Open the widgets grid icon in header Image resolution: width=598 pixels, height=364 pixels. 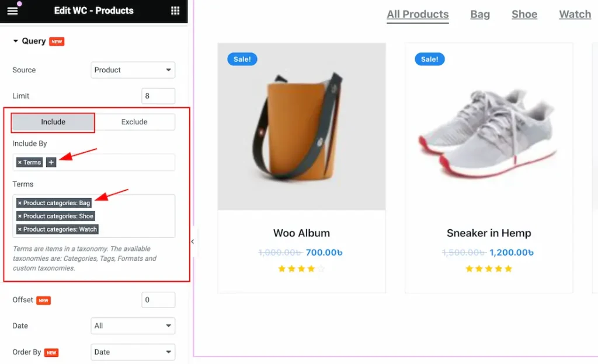tap(175, 10)
